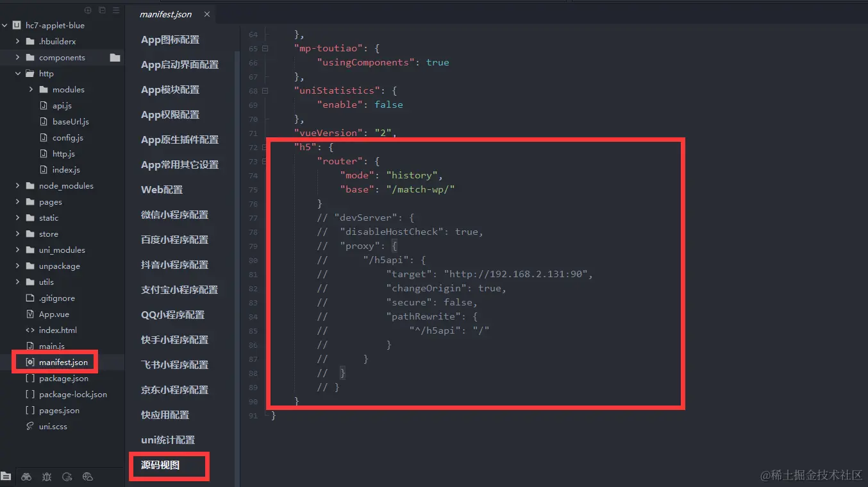Expand the .hbuilderx folder
Screen dimensions: 868x487
[x=17, y=42]
